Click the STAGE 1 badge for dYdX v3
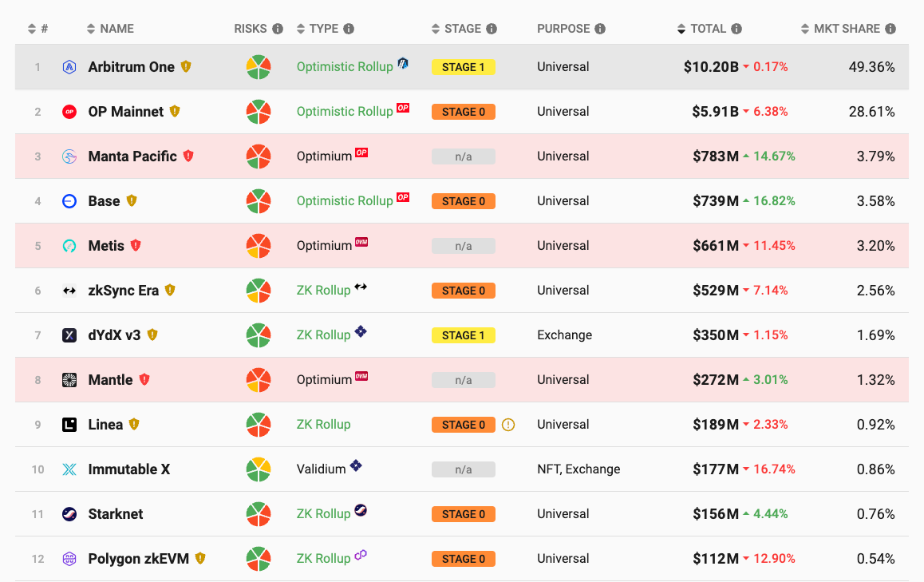This screenshot has height=582, width=924. (x=463, y=335)
